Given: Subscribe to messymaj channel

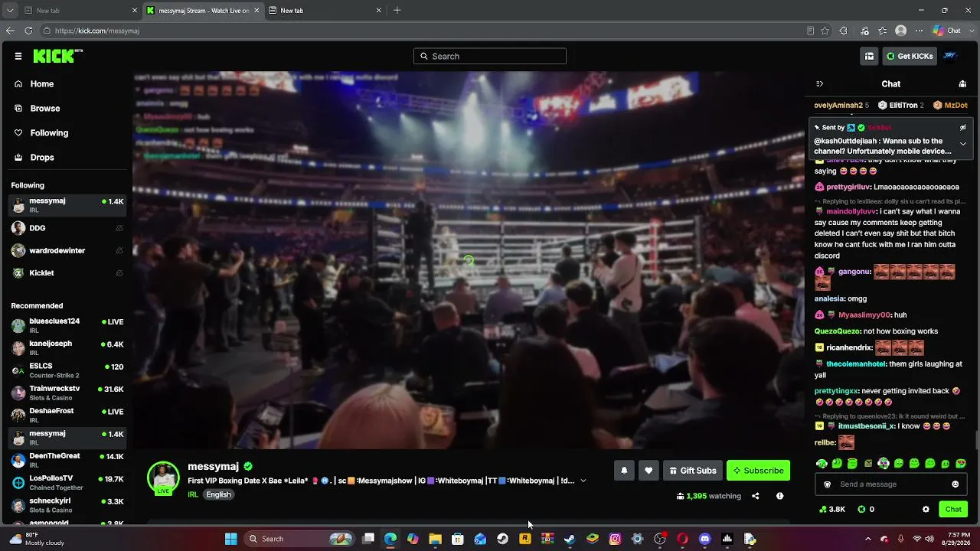Looking at the screenshot, I should point(758,471).
